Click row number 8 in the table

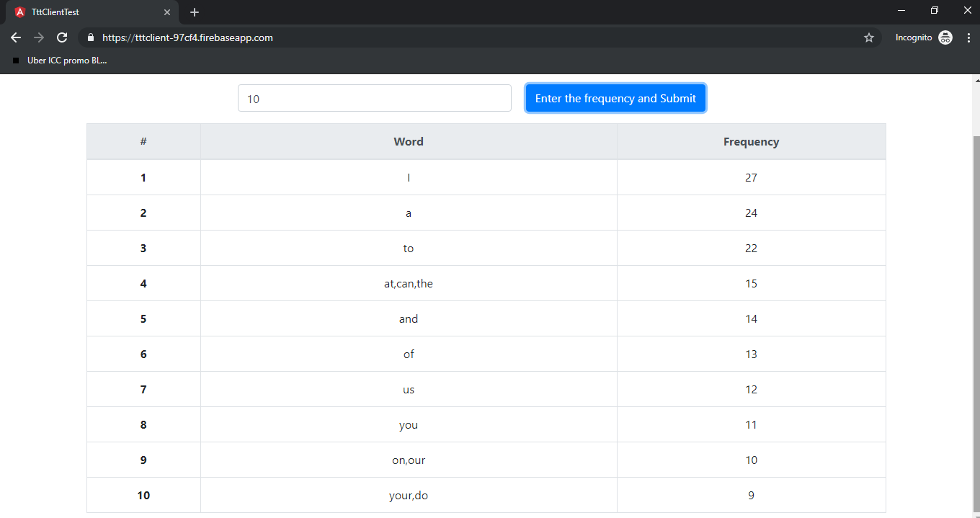[143, 424]
